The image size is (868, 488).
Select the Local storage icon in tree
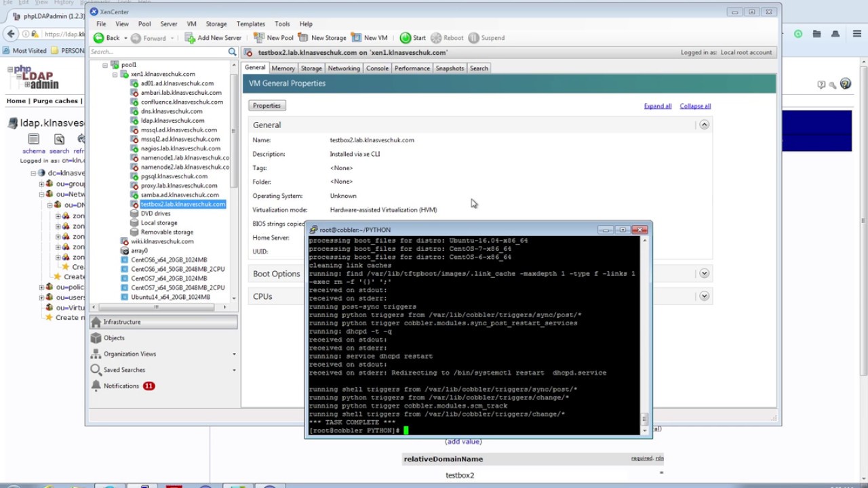(135, 223)
